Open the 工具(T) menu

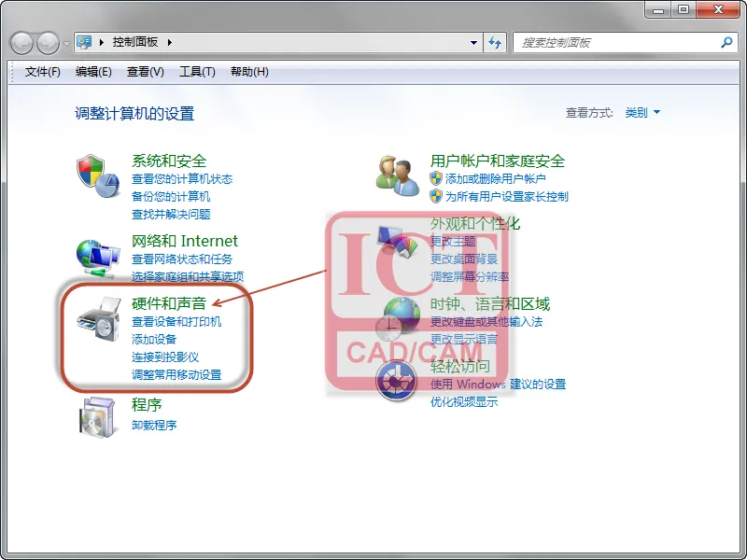(197, 72)
